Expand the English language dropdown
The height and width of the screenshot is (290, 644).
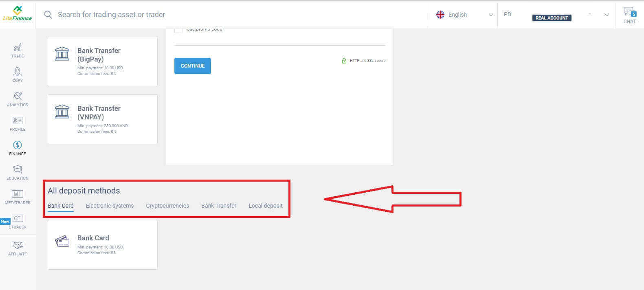point(464,15)
